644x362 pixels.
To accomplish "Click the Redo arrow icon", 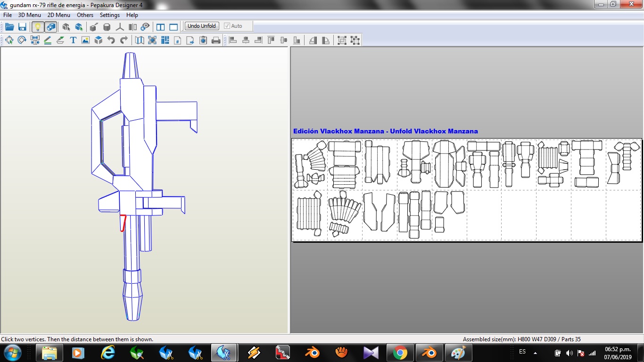I will pyautogui.click(x=124, y=40).
